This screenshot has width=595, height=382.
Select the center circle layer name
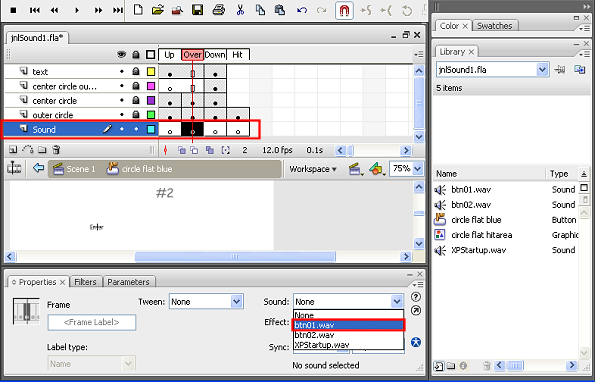(55, 101)
